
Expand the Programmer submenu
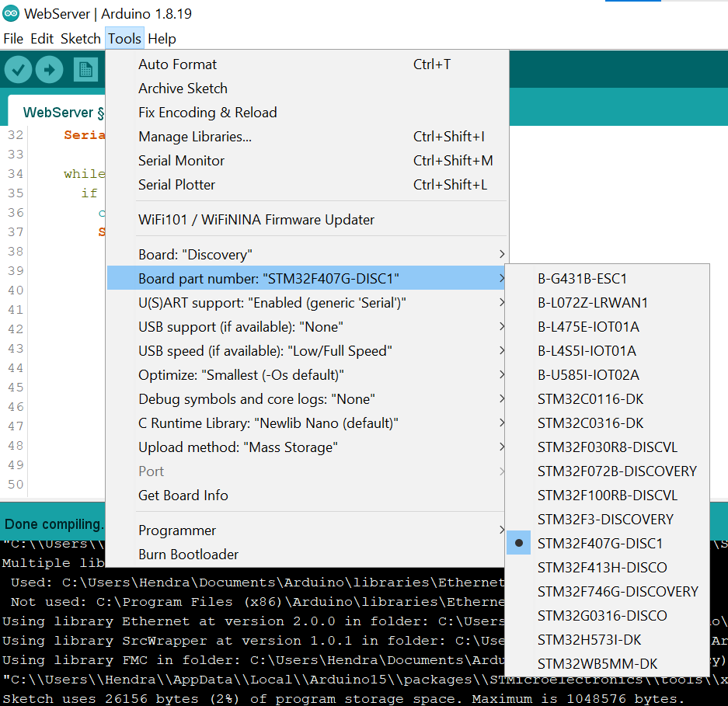306,530
